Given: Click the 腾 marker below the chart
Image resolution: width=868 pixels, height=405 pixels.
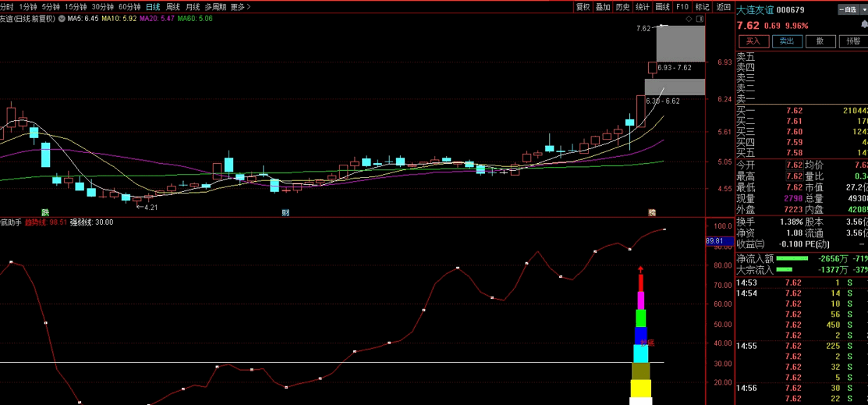Looking at the screenshot, I should coord(652,212).
